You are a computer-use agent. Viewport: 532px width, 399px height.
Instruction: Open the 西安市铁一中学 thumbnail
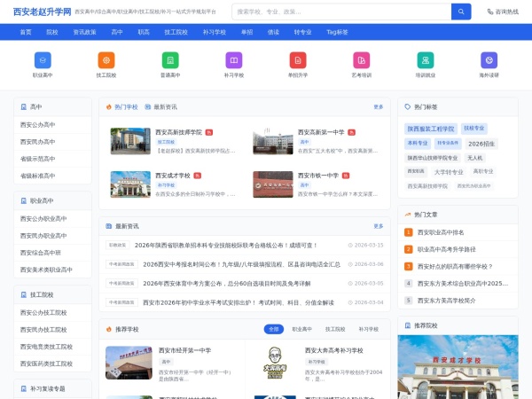[x=273, y=184]
